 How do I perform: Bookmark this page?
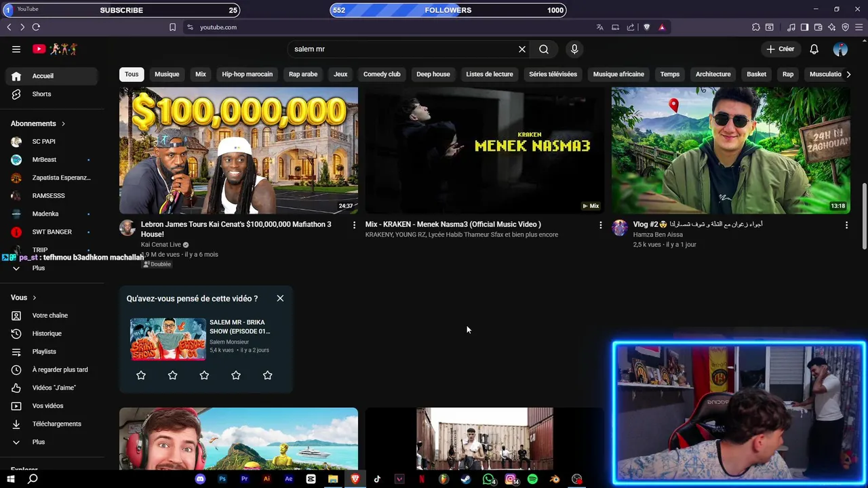point(172,27)
